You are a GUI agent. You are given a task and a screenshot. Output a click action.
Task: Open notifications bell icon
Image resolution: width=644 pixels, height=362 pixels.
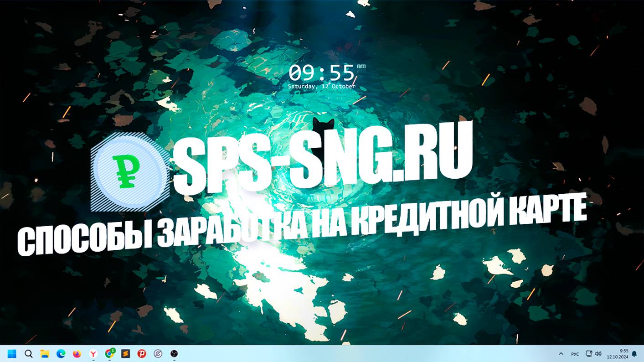point(634,354)
